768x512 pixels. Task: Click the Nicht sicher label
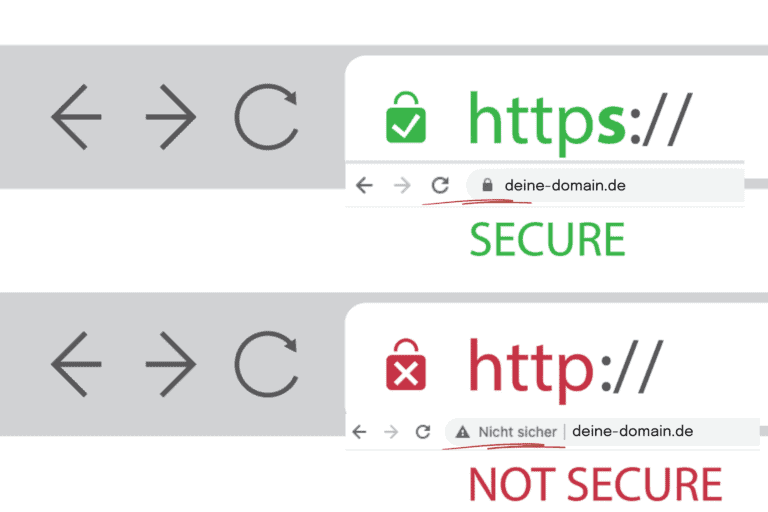[x=518, y=432]
